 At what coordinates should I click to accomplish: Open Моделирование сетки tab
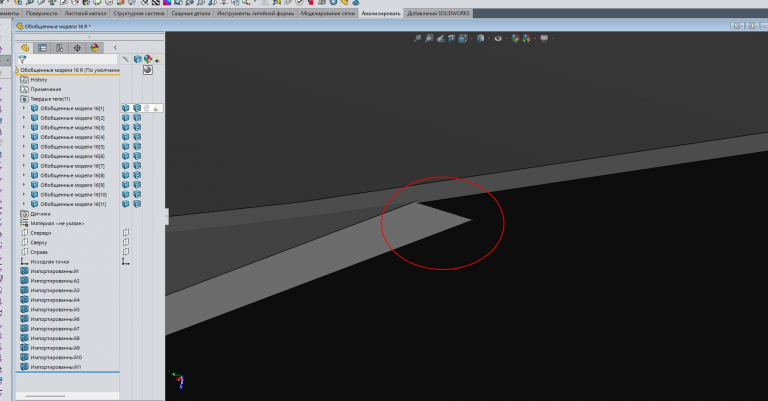[328, 13]
